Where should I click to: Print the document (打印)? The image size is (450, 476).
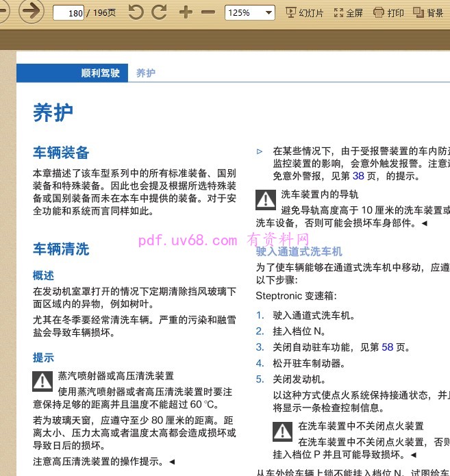click(388, 13)
